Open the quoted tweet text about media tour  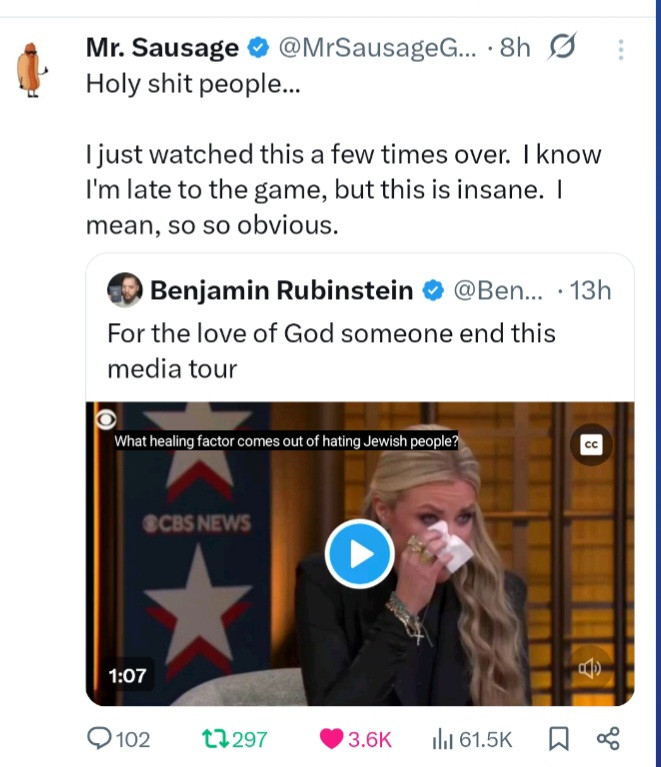pos(330,350)
